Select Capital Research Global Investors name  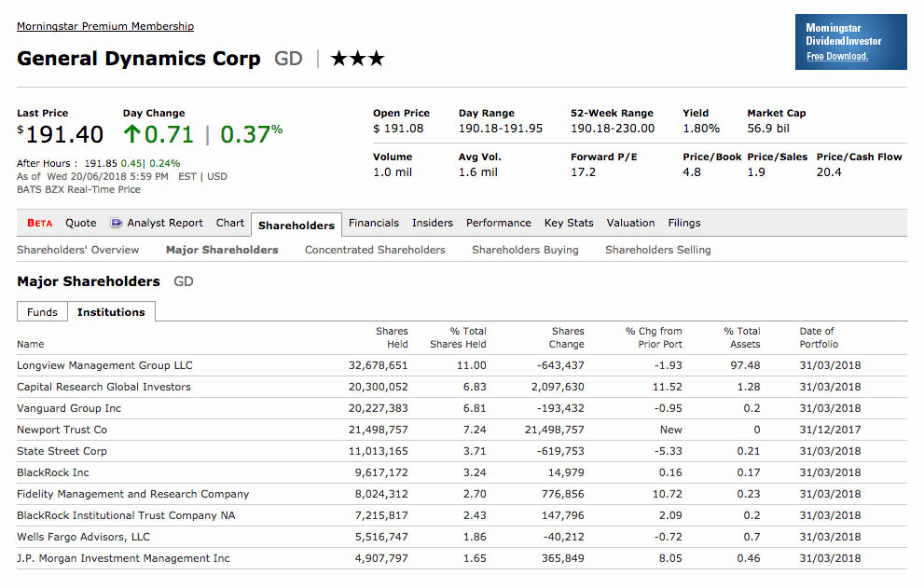[x=103, y=387]
